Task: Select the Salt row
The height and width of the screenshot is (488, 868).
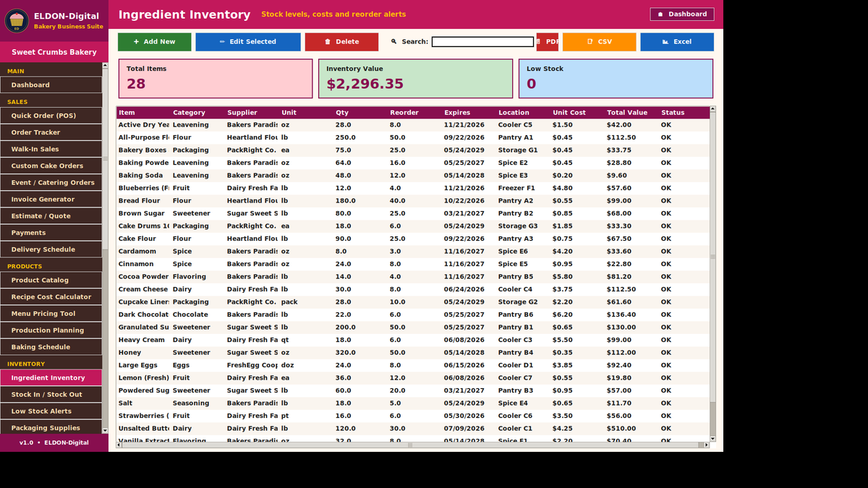Action: click(413, 403)
